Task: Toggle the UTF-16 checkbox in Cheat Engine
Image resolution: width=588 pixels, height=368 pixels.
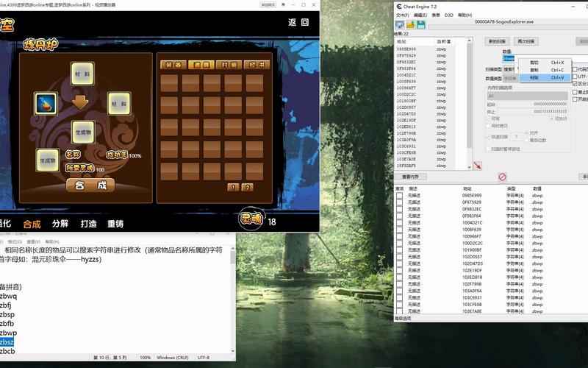Action: (575, 77)
